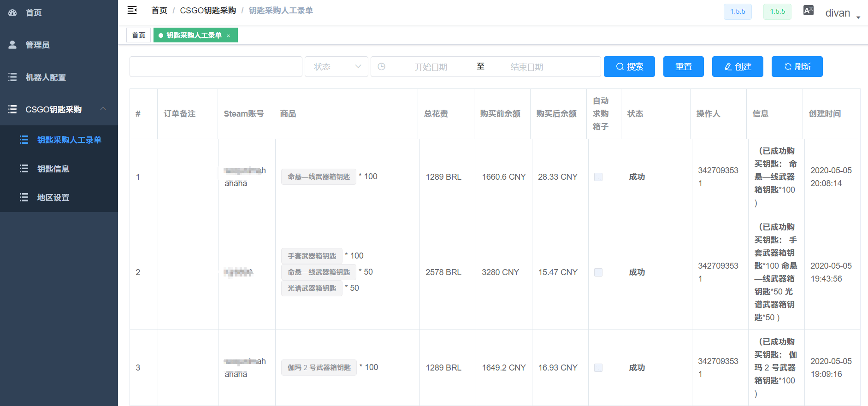Collapse the CSGO钥匙采购 sidebar menu
Viewport: 868px width, 406px height.
pyautogui.click(x=103, y=109)
